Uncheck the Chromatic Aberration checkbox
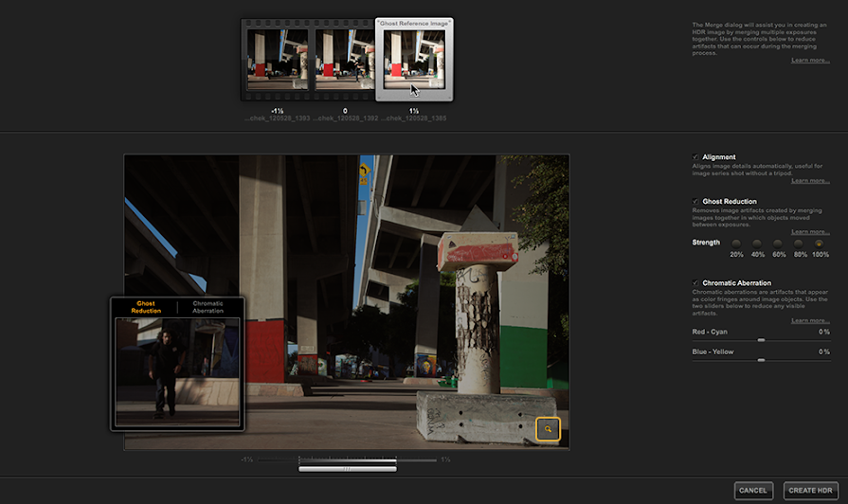848x504 pixels. [x=696, y=283]
